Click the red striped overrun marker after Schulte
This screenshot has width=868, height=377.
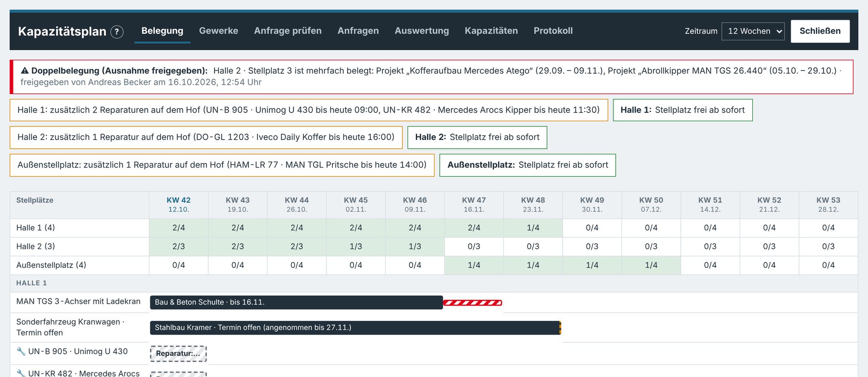point(473,303)
